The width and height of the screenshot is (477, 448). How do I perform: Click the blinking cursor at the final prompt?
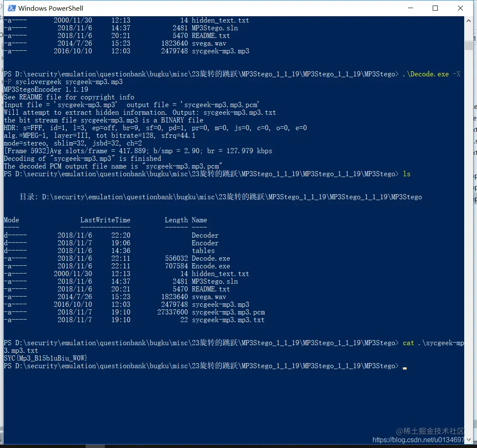pos(405,368)
